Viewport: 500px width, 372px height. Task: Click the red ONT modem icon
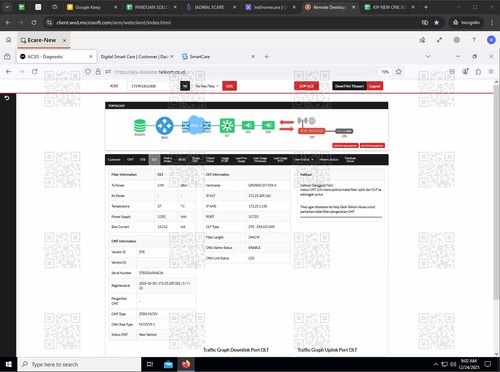(311, 131)
